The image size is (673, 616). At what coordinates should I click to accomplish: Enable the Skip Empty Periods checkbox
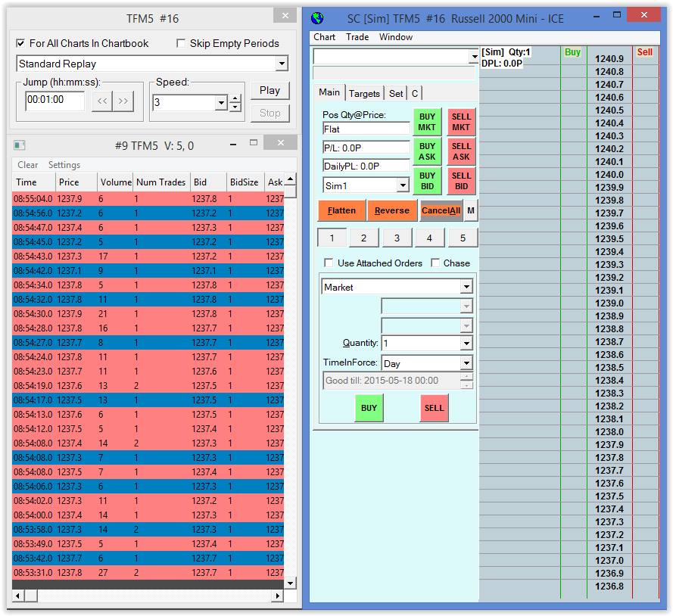[x=181, y=43]
